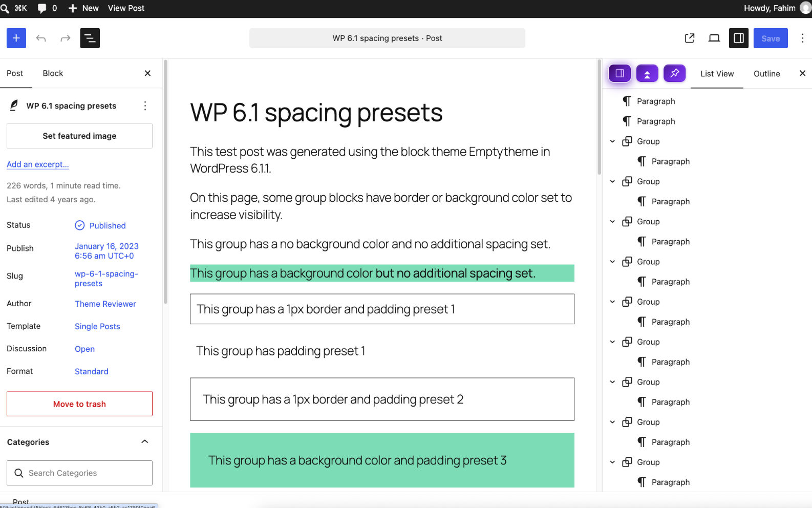Image resolution: width=812 pixels, height=508 pixels.
Task: Close the Post settings sidebar
Action: [x=147, y=73]
